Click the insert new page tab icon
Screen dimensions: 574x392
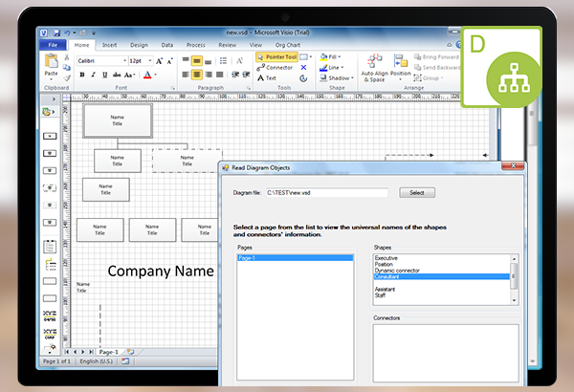click(x=131, y=352)
